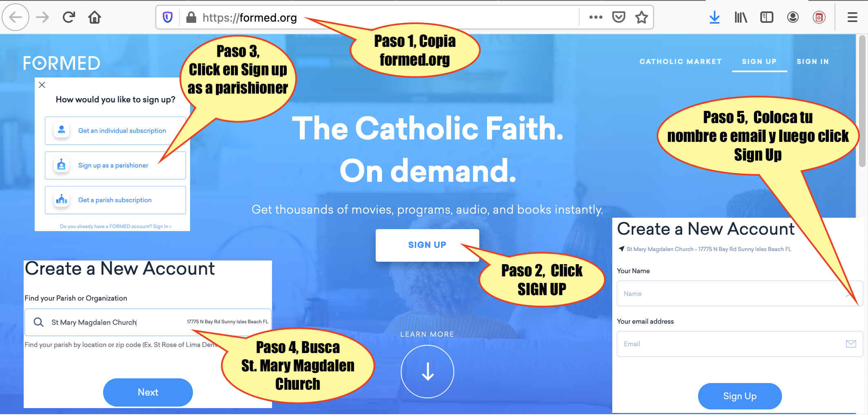
Task: Open the library bookshelf icon
Action: pos(741,17)
